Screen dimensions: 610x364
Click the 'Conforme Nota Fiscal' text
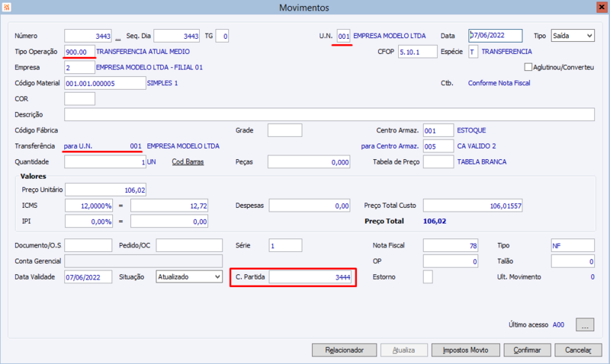click(499, 83)
